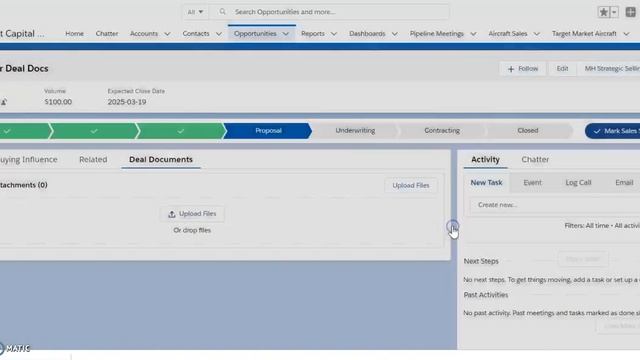This screenshot has height=360, width=640.
Task: Expand the Aircraft Sales chevron
Action: [537, 34]
